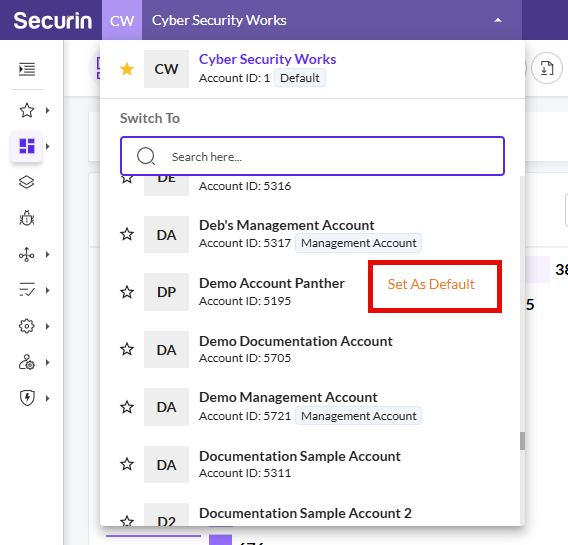This screenshot has width=568, height=545.
Task: Switch to Demo Documentation Account
Action: pos(296,341)
